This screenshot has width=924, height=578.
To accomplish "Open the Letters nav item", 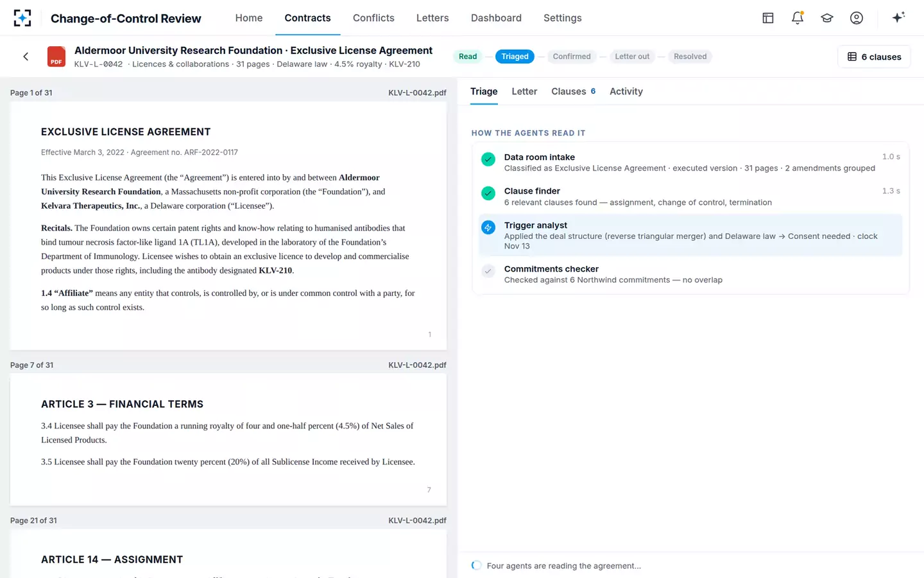I will pos(432,18).
